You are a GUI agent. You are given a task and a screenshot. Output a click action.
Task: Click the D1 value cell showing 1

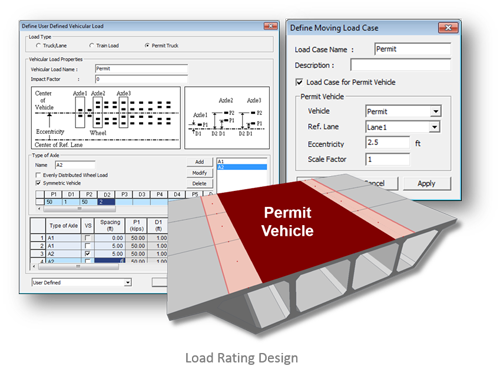tap(71, 202)
